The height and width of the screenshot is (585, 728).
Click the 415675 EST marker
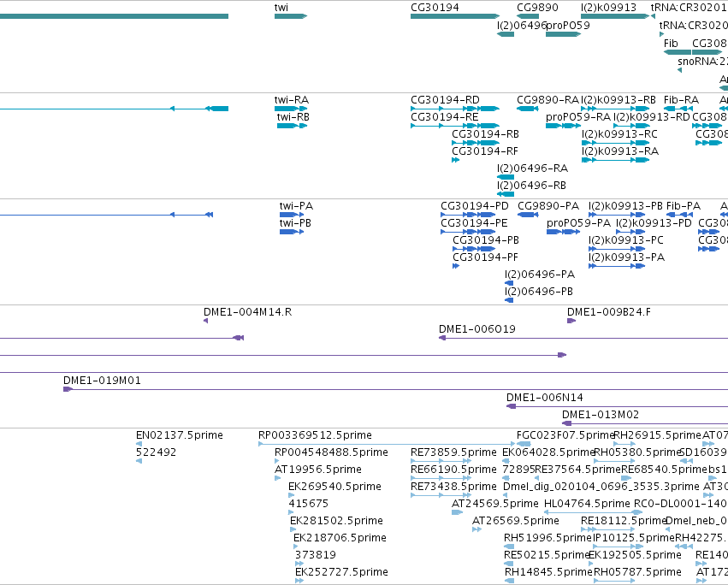point(291,512)
